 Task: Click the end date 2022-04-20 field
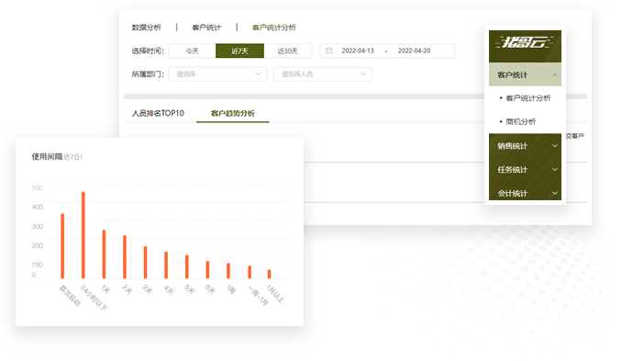click(414, 51)
